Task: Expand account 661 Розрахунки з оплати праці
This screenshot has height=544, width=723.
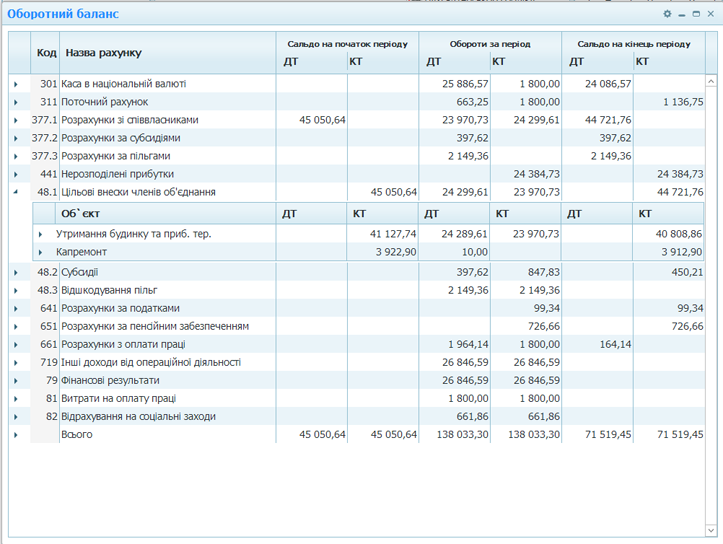Action: click(16, 345)
